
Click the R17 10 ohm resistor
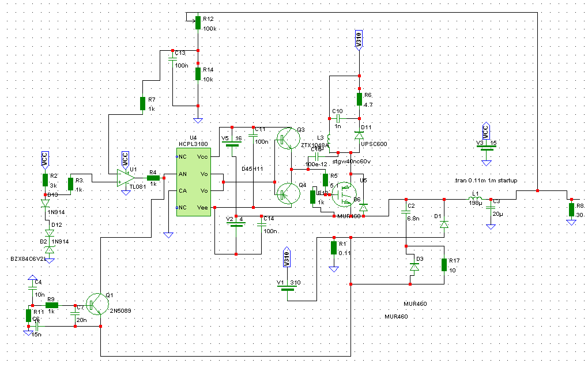coord(444,265)
